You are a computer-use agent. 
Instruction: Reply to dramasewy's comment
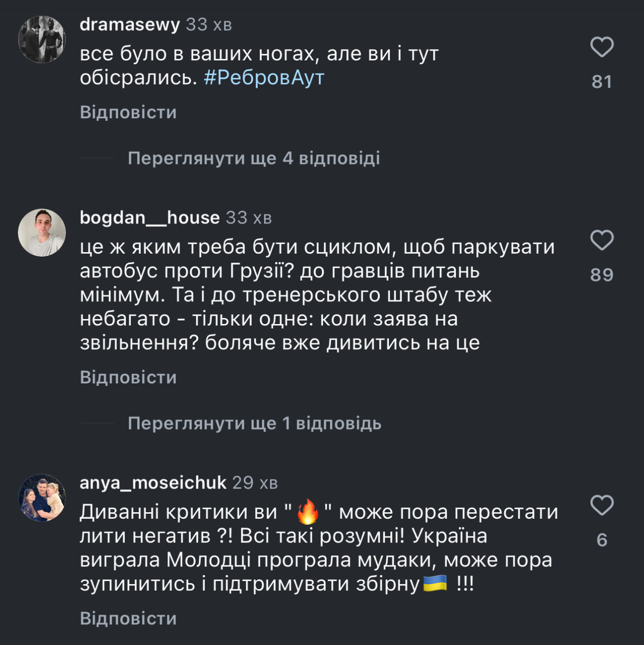click(128, 112)
